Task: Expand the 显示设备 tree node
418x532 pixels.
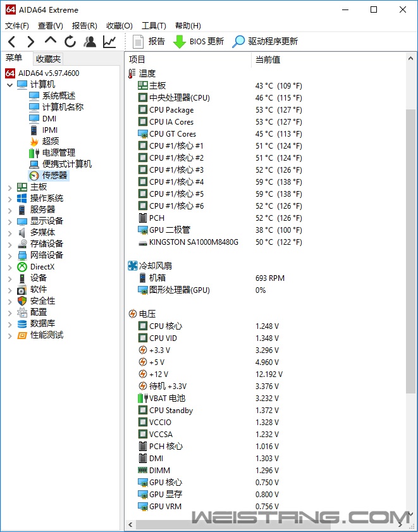Action: 10,221
